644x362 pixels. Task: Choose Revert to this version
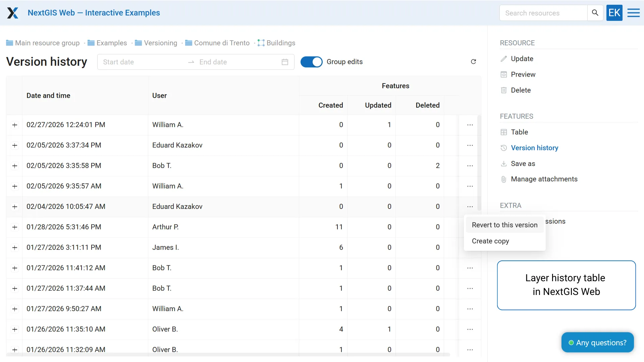tap(504, 225)
